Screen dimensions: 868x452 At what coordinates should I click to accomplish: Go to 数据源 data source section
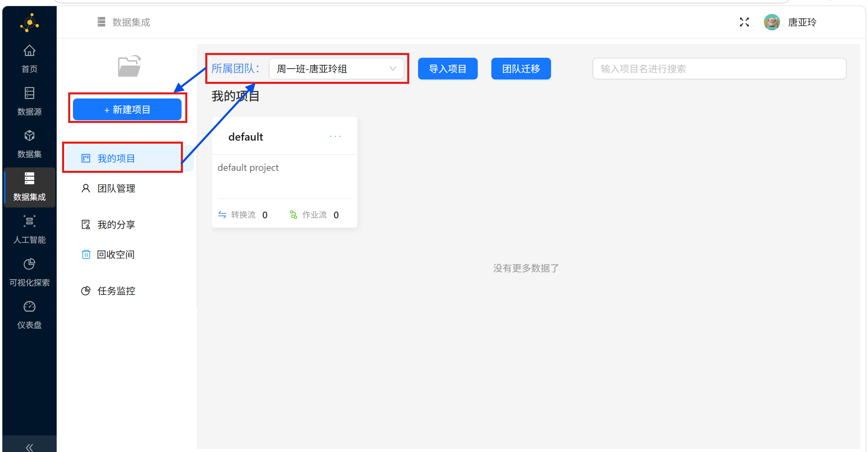click(x=29, y=101)
